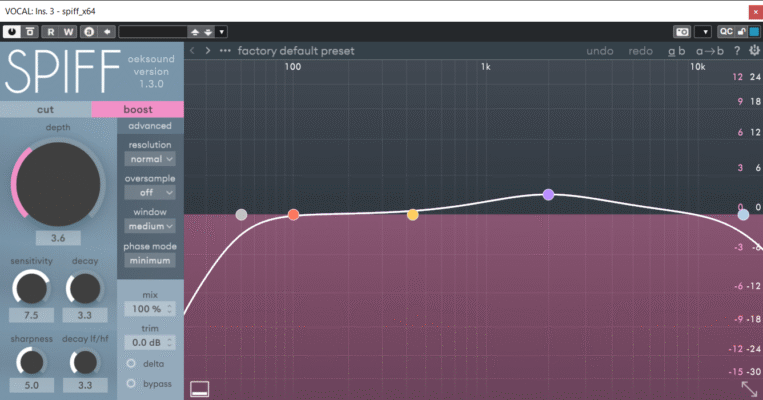Click the question mark help icon

(x=737, y=51)
